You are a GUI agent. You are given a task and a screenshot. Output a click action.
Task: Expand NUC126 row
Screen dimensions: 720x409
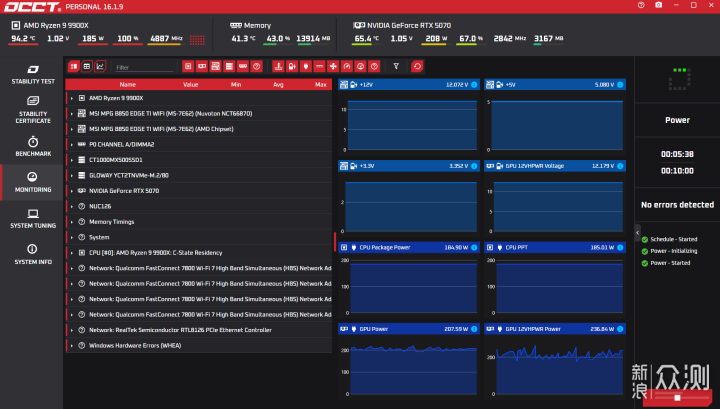(72, 207)
